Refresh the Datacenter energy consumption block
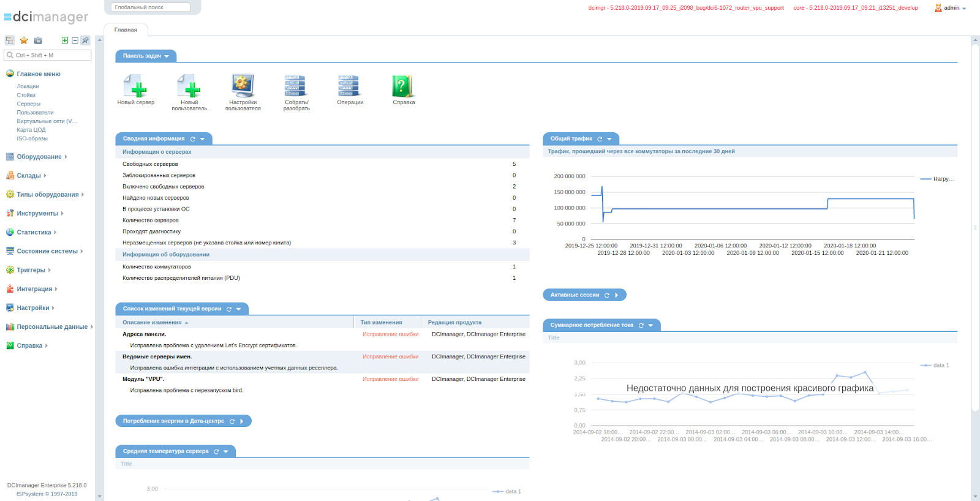The image size is (980, 501). click(232, 421)
